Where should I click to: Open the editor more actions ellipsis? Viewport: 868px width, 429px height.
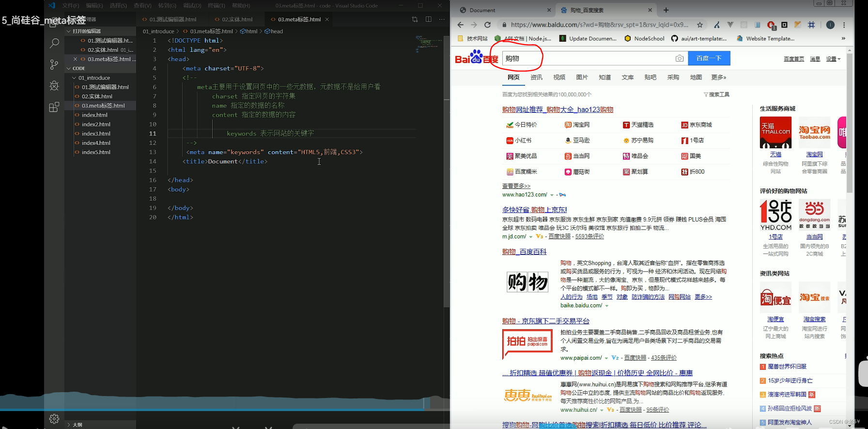pos(442,19)
